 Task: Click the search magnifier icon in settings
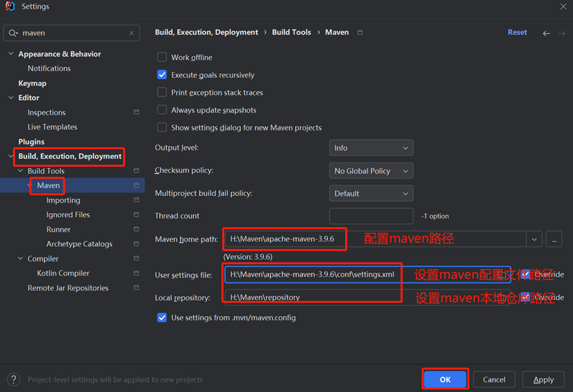pos(13,33)
